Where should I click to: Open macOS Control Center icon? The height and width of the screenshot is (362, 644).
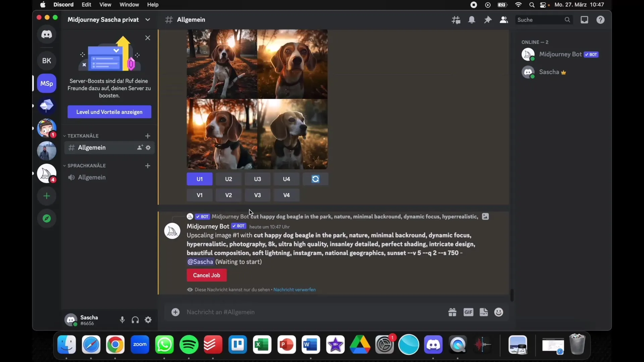tap(544, 5)
